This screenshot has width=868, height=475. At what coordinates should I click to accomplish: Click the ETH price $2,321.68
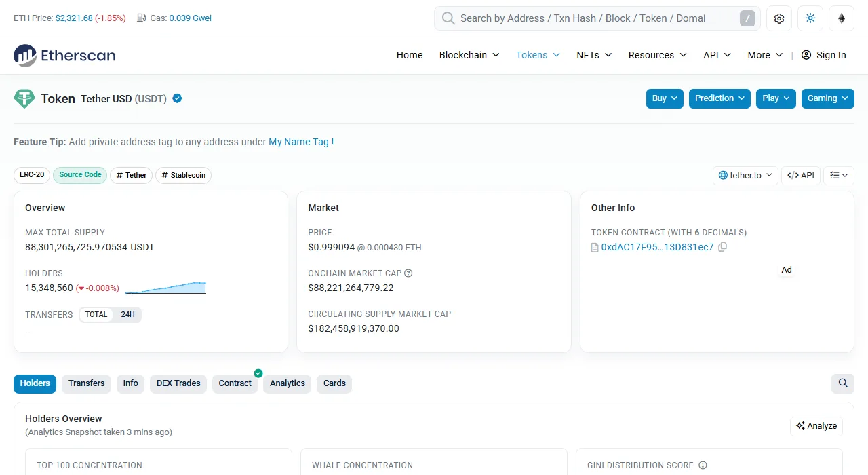pos(74,18)
